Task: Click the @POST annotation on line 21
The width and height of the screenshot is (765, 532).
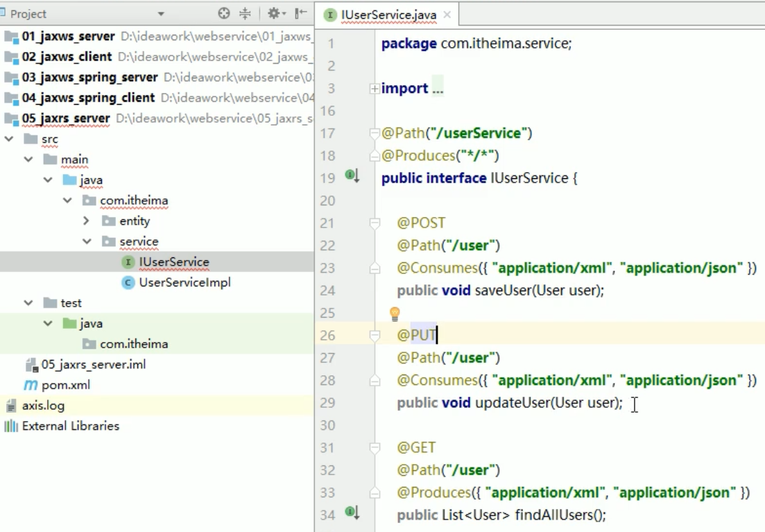Action: click(421, 223)
